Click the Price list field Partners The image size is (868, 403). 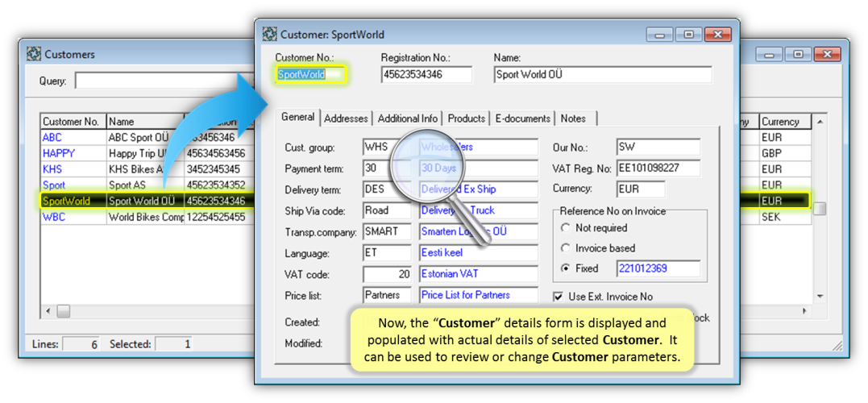387,295
